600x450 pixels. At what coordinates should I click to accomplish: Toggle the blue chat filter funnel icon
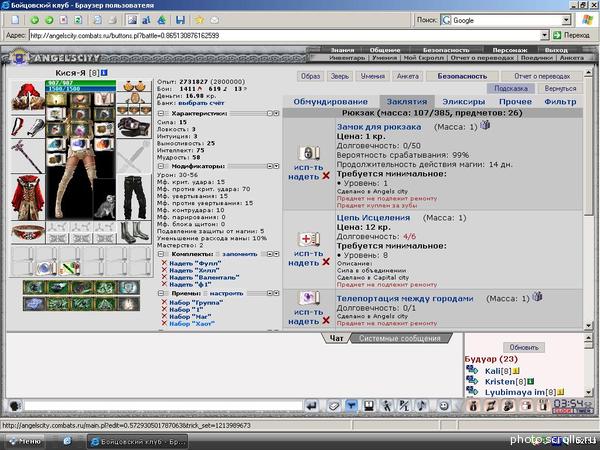pos(351,406)
